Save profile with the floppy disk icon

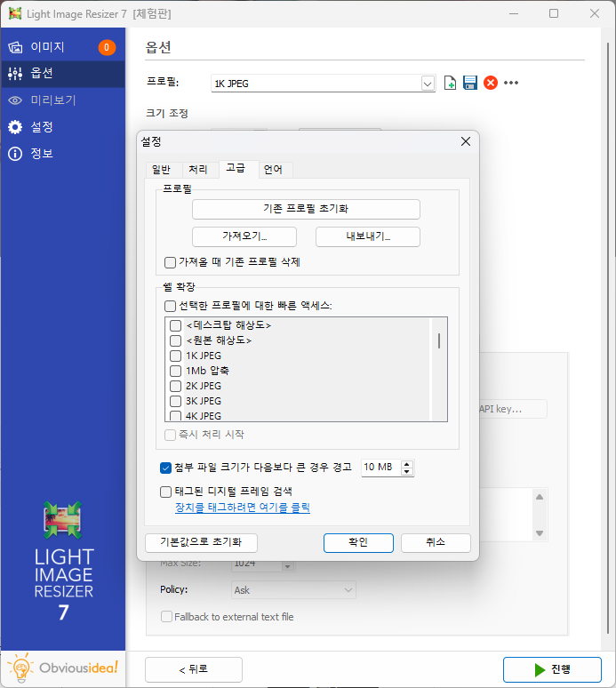[470, 83]
